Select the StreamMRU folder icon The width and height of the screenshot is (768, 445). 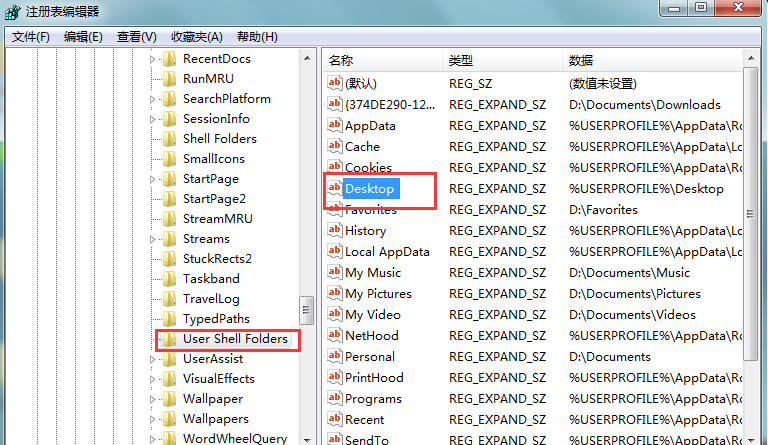point(169,219)
